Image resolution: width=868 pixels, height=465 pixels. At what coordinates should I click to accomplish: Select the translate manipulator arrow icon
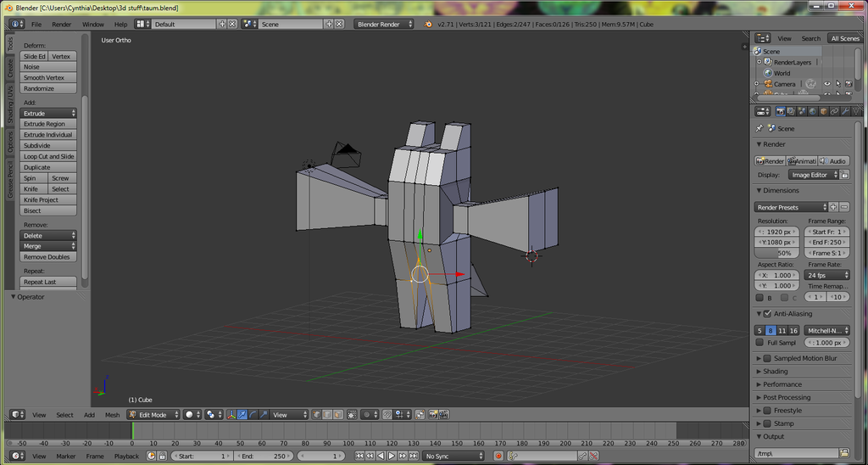click(242, 415)
